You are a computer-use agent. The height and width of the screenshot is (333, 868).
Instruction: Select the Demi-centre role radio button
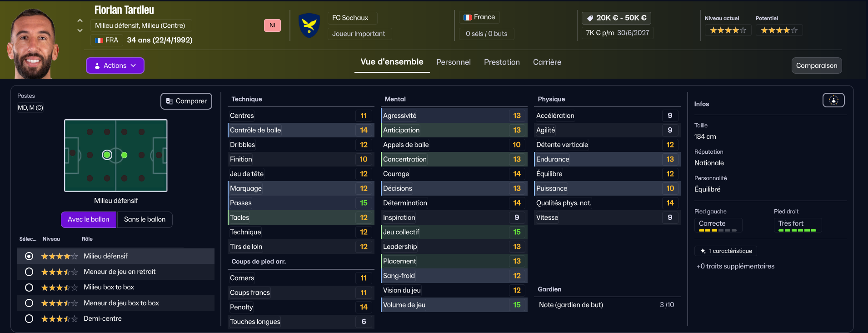pyautogui.click(x=29, y=319)
